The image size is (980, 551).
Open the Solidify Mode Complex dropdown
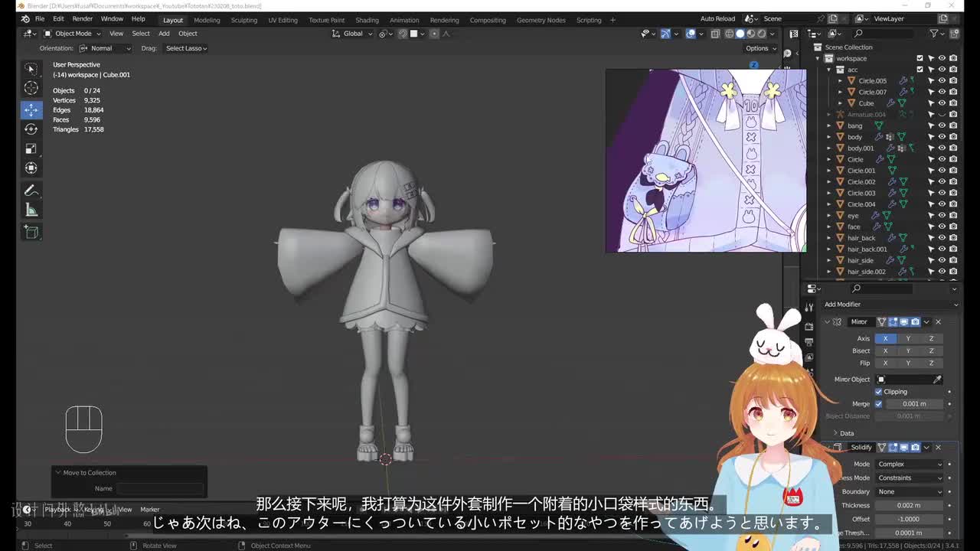[910, 465]
